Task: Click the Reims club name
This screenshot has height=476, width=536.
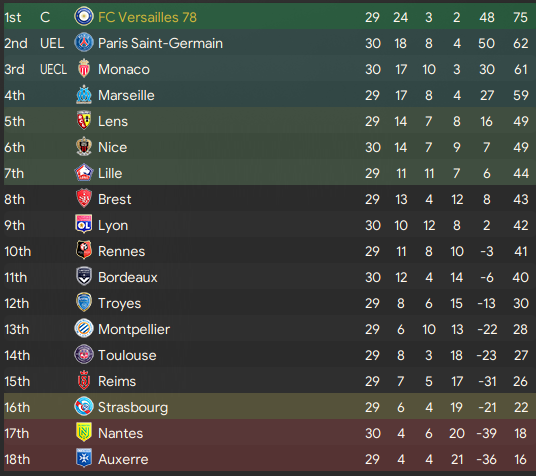Action: 117,381
